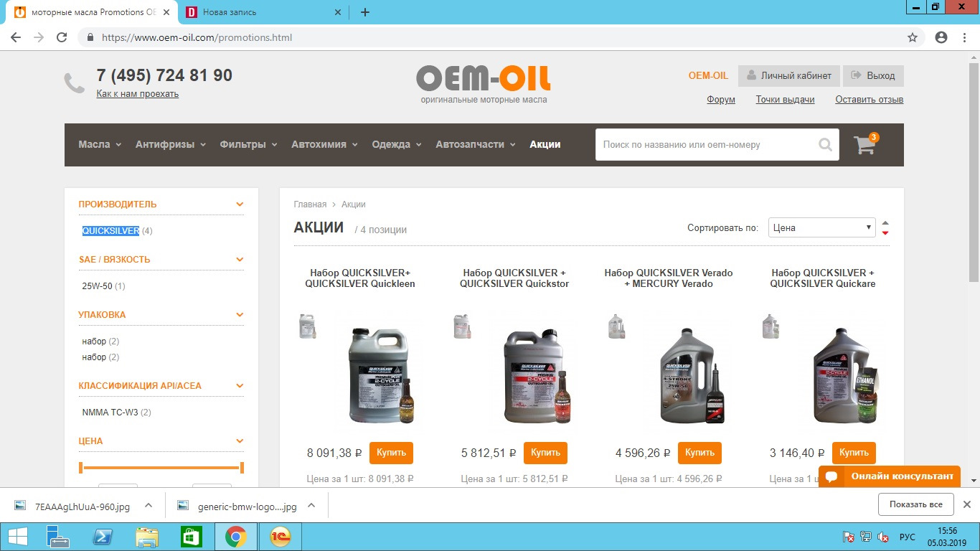Click the left price slider handle
The width and height of the screenshot is (980, 551).
[x=81, y=468]
